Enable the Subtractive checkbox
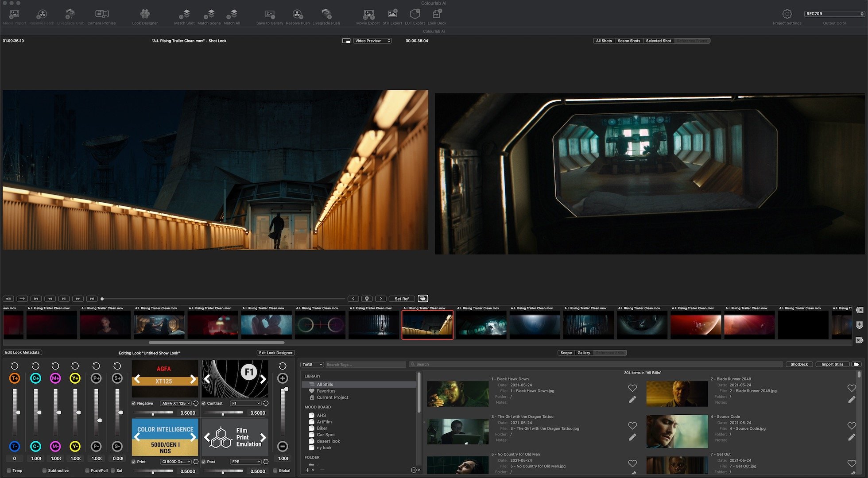Screen dimensions: 868x478 44,470
